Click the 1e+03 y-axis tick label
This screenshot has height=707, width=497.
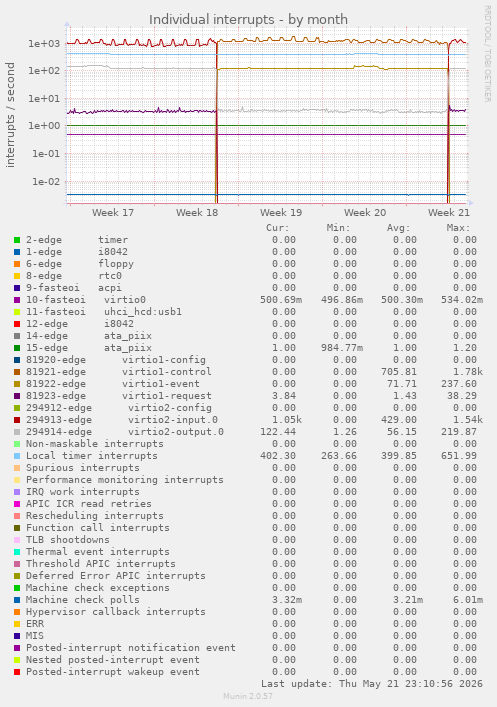pos(44,43)
